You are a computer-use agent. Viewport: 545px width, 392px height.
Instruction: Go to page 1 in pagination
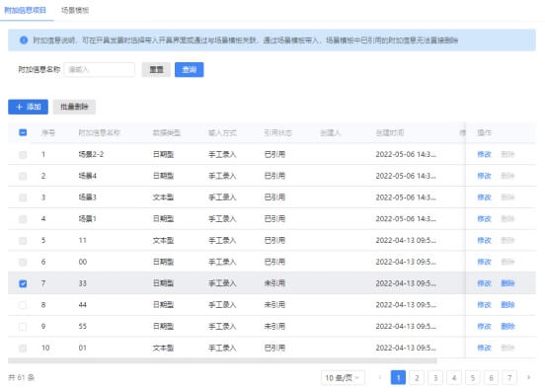click(398, 378)
